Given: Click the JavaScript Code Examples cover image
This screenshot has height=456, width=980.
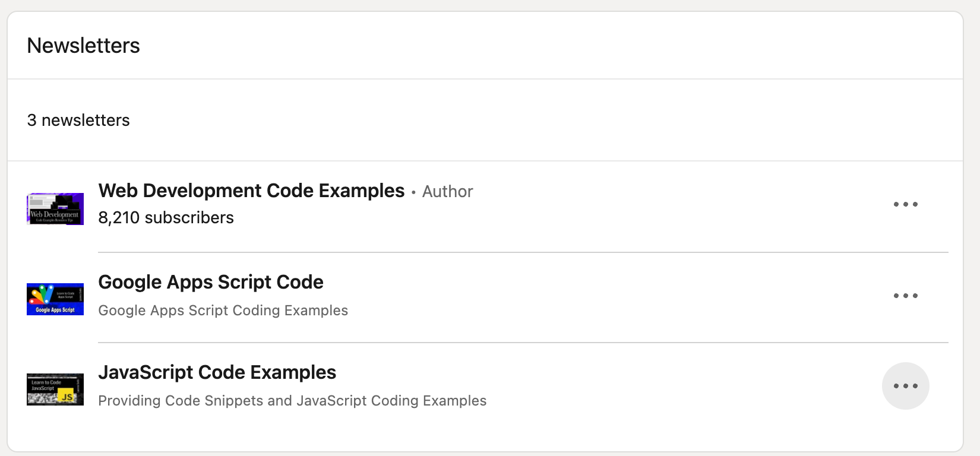Looking at the screenshot, I should tap(55, 389).
